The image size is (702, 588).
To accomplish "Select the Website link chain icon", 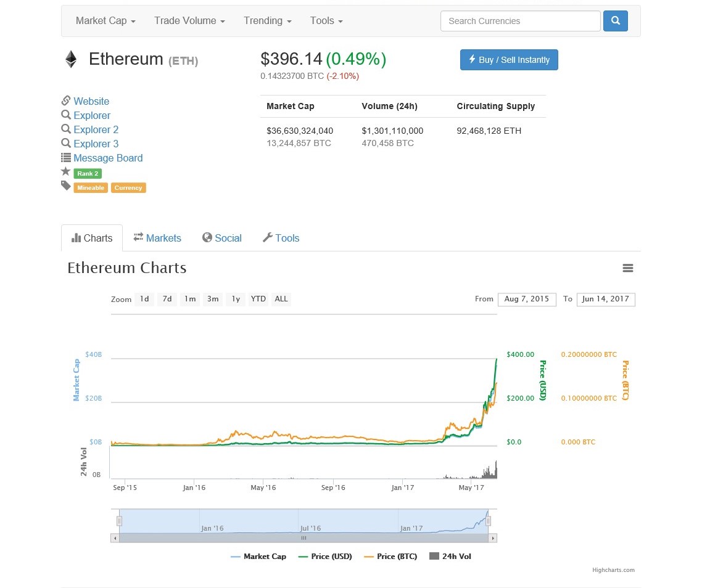I will click(66, 101).
